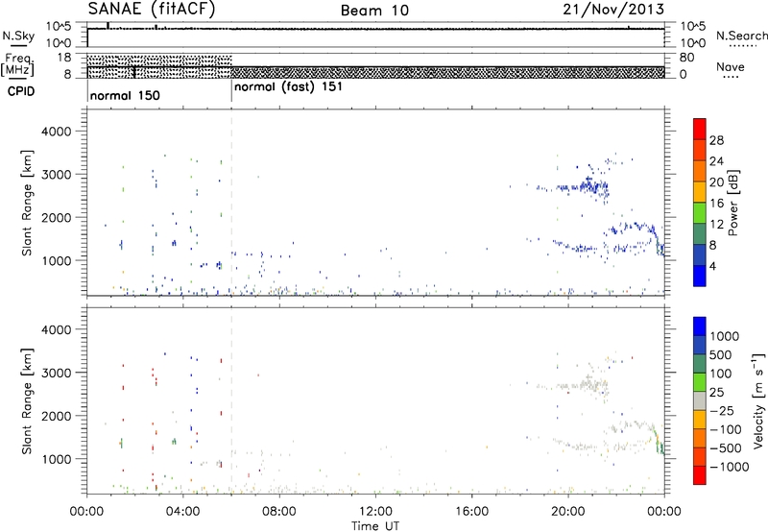768x532 pixels.
Task: Click the Slant Range label of velocity panel
Action: (x=27, y=400)
